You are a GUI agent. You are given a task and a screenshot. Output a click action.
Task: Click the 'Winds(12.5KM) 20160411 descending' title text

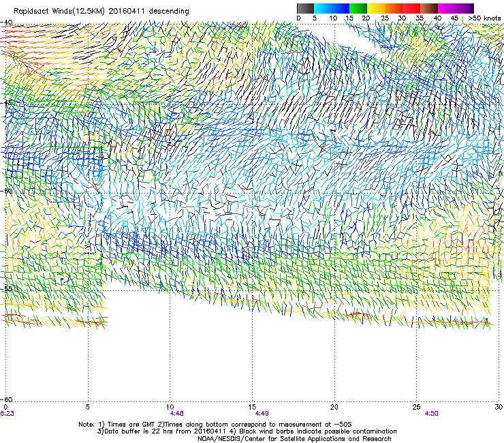[x=121, y=11]
